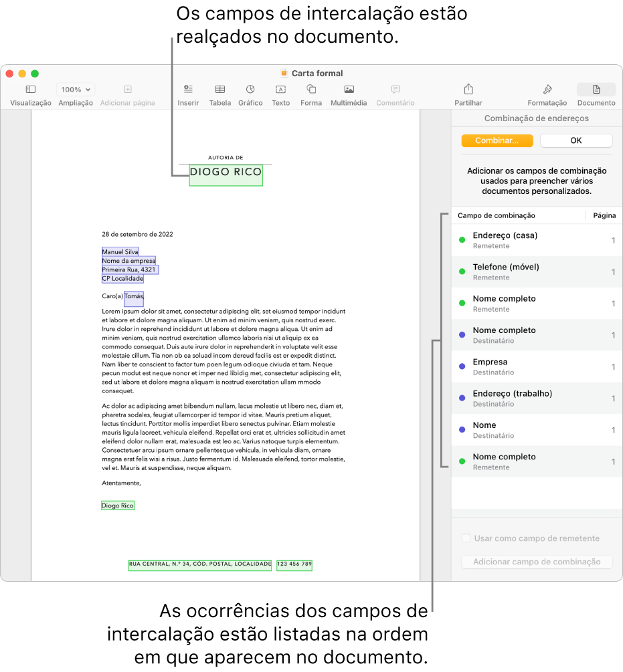Click the Adicionar página toolbar icon

pos(127,89)
